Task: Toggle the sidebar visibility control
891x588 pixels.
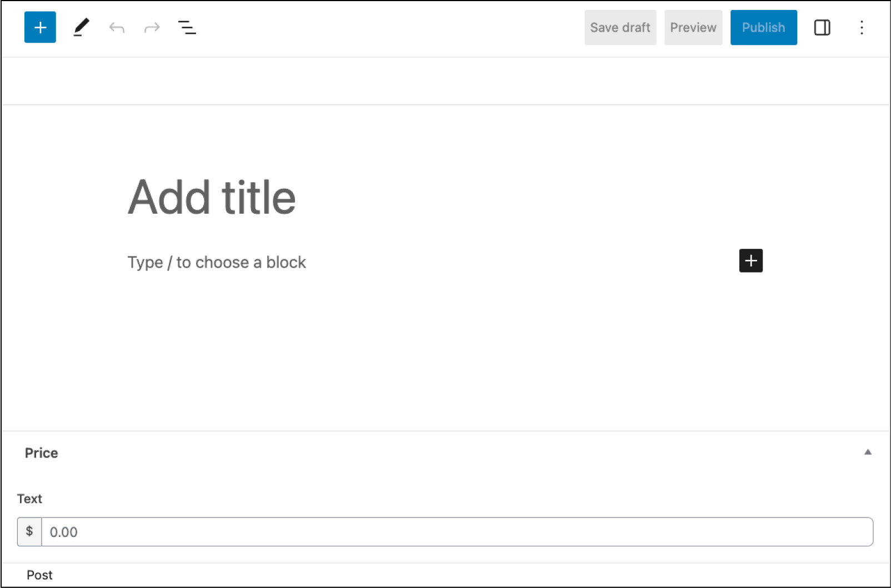Action: 822,27
